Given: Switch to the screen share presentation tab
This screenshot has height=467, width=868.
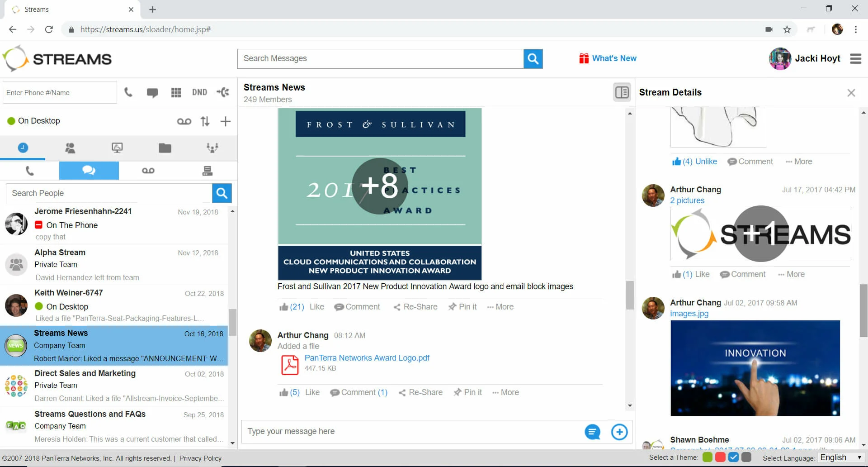Looking at the screenshot, I should tap(117, 148).
